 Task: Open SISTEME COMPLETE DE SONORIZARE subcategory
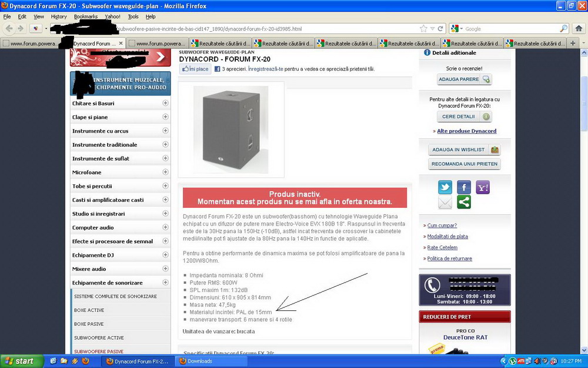[x=115, y=296]
